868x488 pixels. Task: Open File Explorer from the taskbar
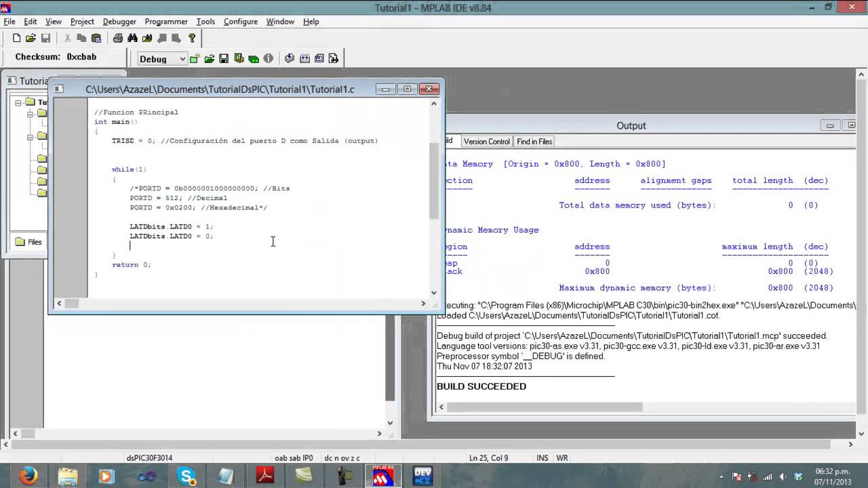click(68, 476)
